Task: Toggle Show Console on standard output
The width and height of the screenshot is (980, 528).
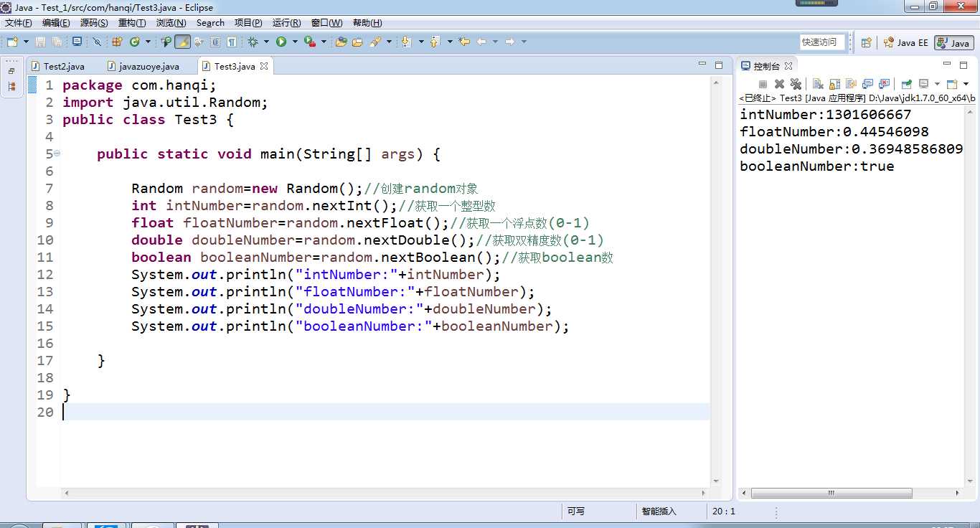Action: coord(868,84)
